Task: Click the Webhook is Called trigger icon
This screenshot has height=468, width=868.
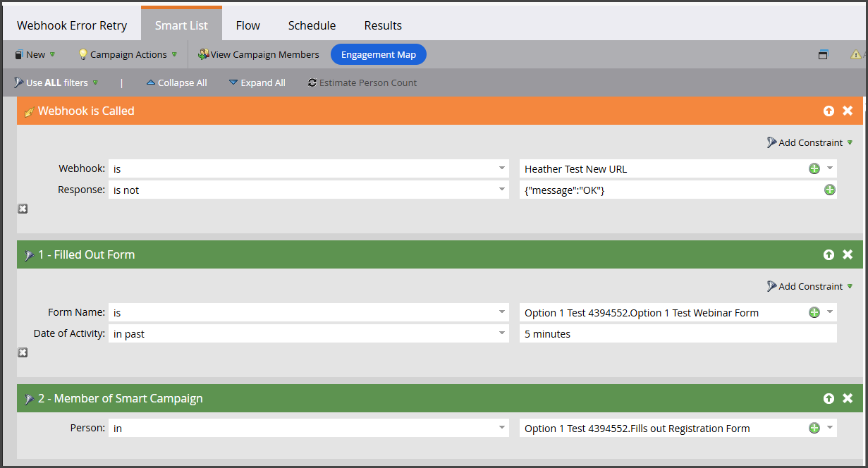Action: tap(29, 111)
